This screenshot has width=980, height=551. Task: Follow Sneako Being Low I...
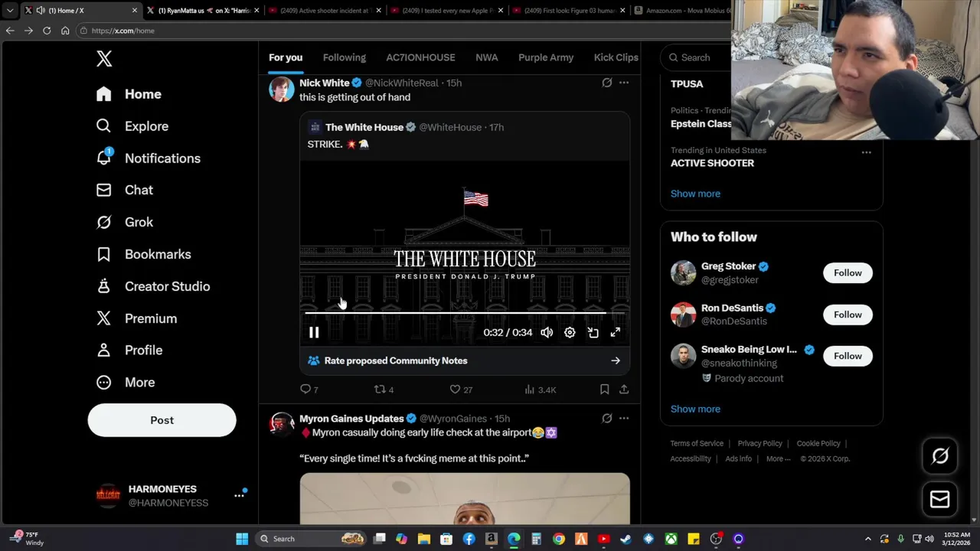click(x=848, y=356)
